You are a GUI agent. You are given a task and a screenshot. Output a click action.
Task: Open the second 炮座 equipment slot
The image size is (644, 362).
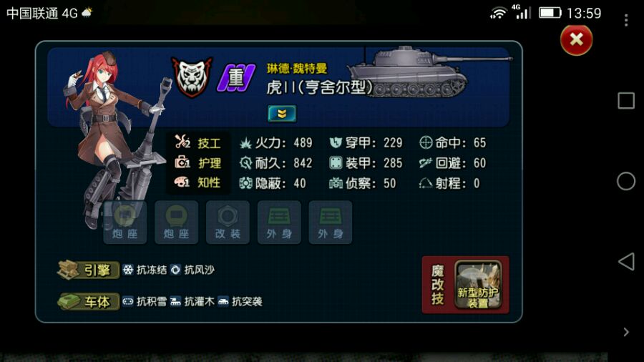[176, 222]
